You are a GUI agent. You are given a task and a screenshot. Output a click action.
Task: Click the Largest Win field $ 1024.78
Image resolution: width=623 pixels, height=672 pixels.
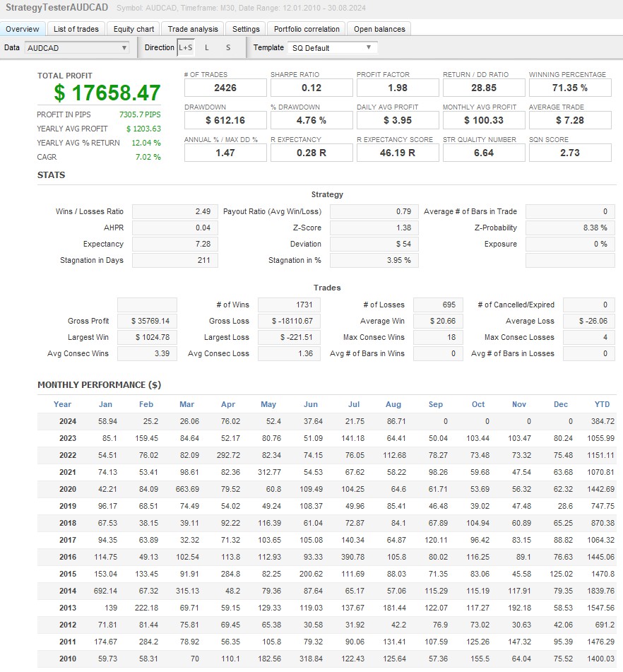tap(147, 337)
